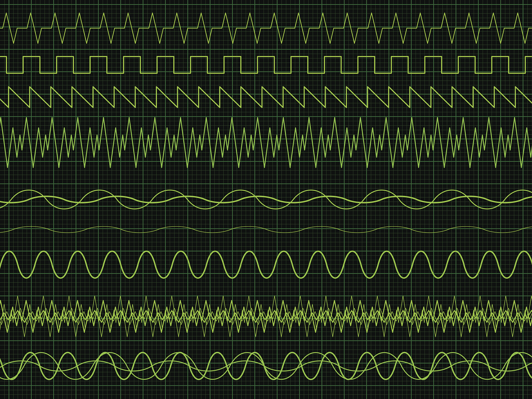Select the sawtooth waveform row
The image size is (532, 399).
point(266,97)
